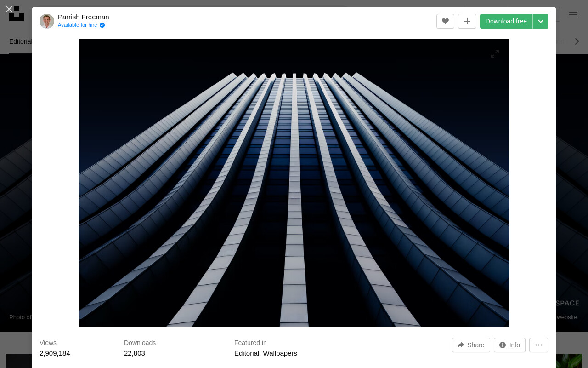Image resolution: width=588 pixels, height=368 pixels.
Task: Add photo to collection with plus button
Action: point(467,21)
